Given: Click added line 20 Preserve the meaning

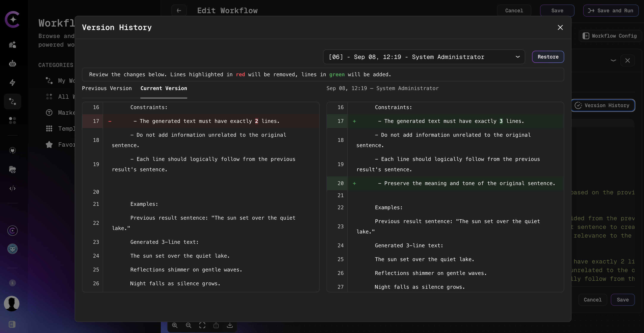Looking at the screenshot, I should click(445, 183).
